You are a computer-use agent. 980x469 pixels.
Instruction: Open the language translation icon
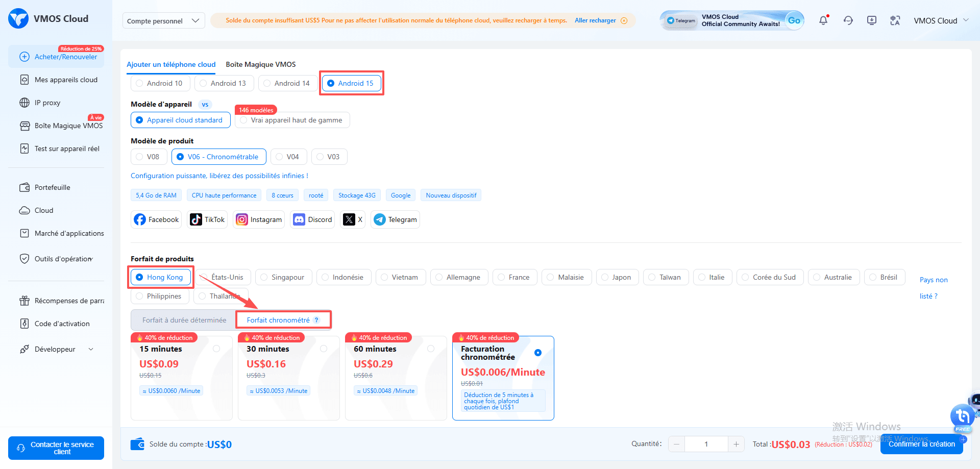pyautogui.click(x=895, y=20)
